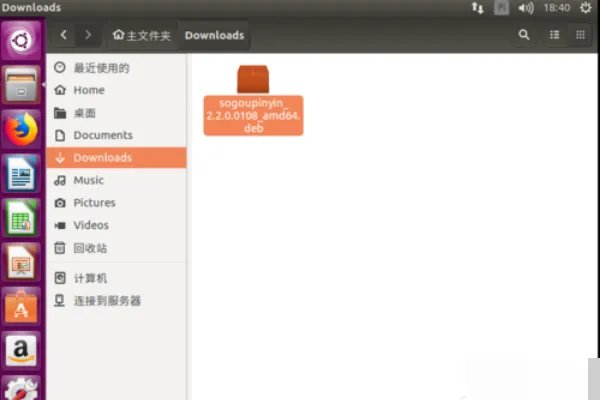Click the 主文件夹 home breadcrumb

tap(141, 35)
